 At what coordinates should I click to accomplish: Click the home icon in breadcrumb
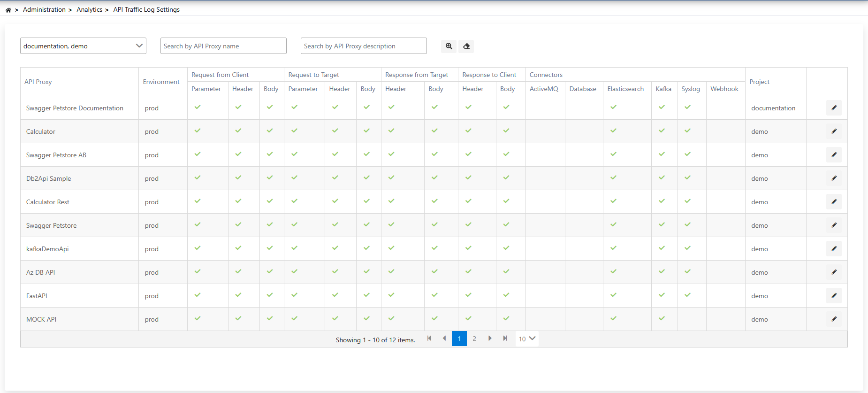coord(8,10)
